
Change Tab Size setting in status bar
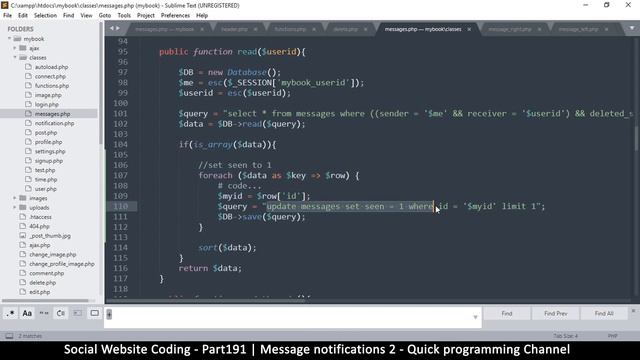[565, 336]
